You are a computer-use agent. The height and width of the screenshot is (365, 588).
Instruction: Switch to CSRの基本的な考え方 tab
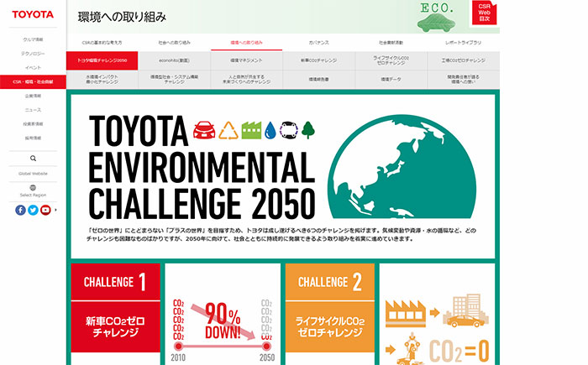coord(102,42)
